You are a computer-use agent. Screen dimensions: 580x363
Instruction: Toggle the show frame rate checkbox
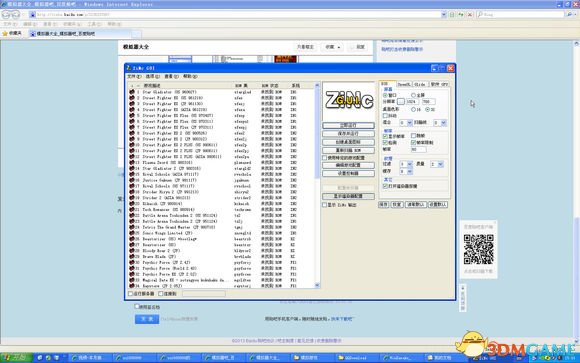[385, 136]
